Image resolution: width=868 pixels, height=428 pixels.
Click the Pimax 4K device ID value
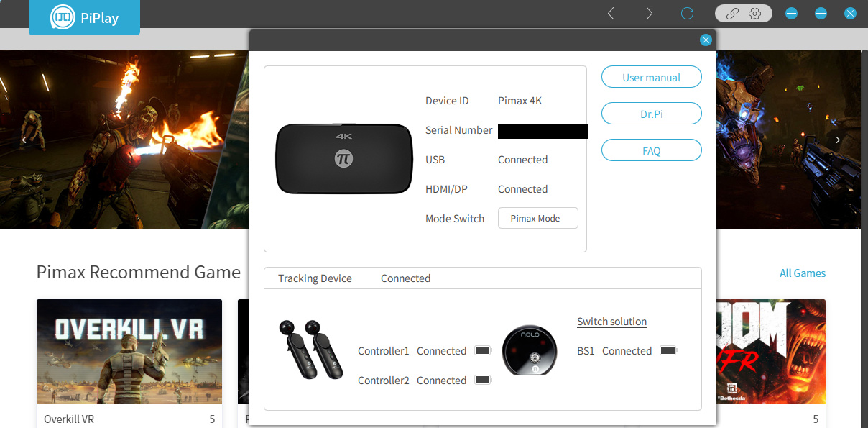pyautogui.click(x=520, y=101)
